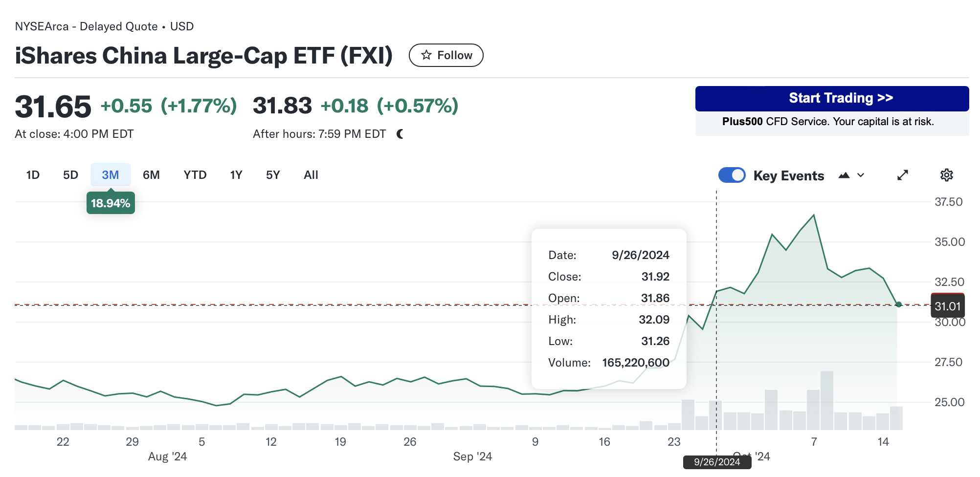Viewport: 980px width, 477px height.
Task: Expand chart to full screen
Action: pos(903,175)
